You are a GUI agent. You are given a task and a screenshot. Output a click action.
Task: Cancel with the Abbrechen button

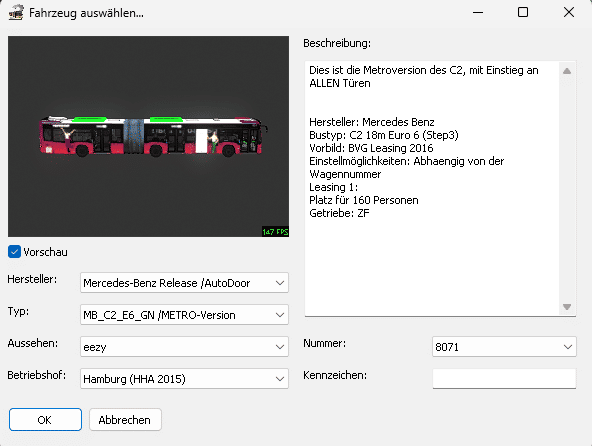click(125, 420)
